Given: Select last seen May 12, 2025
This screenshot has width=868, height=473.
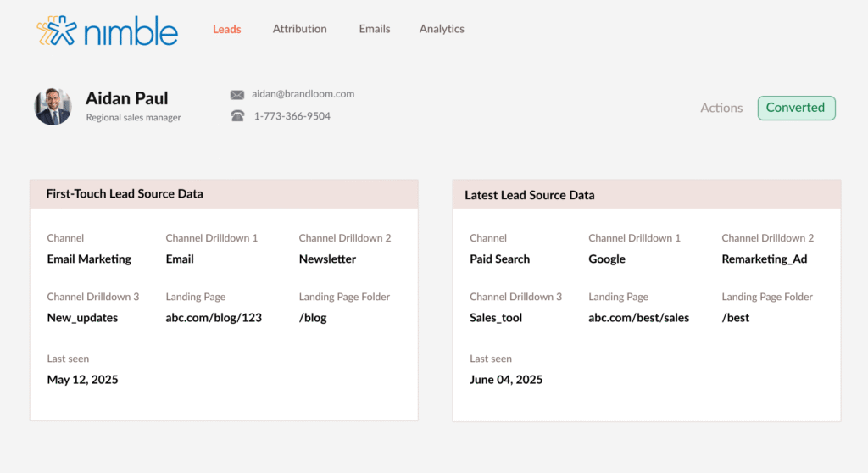Looking at the screenshot, I should [82, 380].
